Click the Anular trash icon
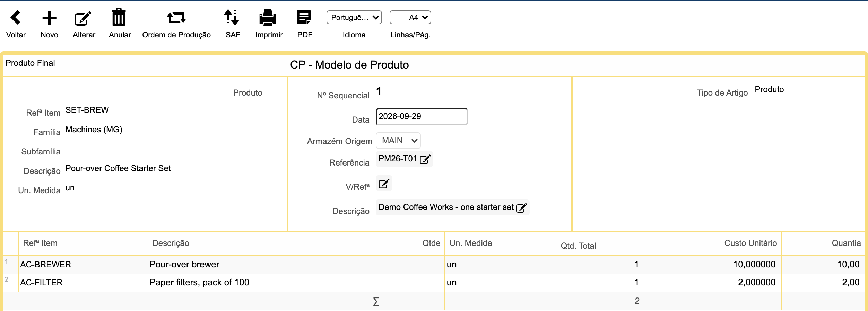868x311 pixels. (119, 17)
